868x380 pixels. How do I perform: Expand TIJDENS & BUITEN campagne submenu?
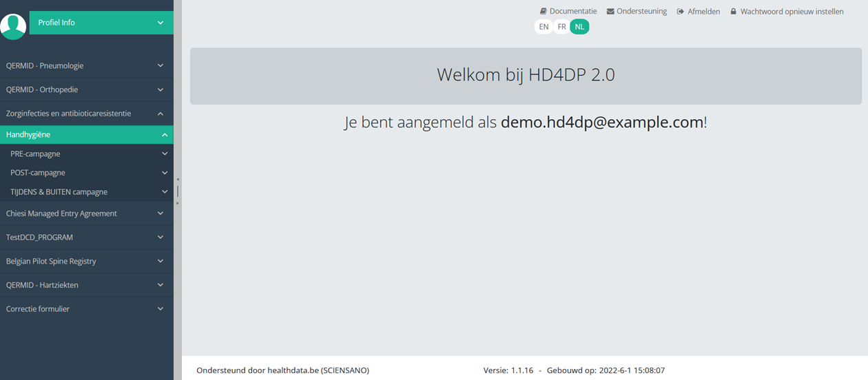pos(164,192)
